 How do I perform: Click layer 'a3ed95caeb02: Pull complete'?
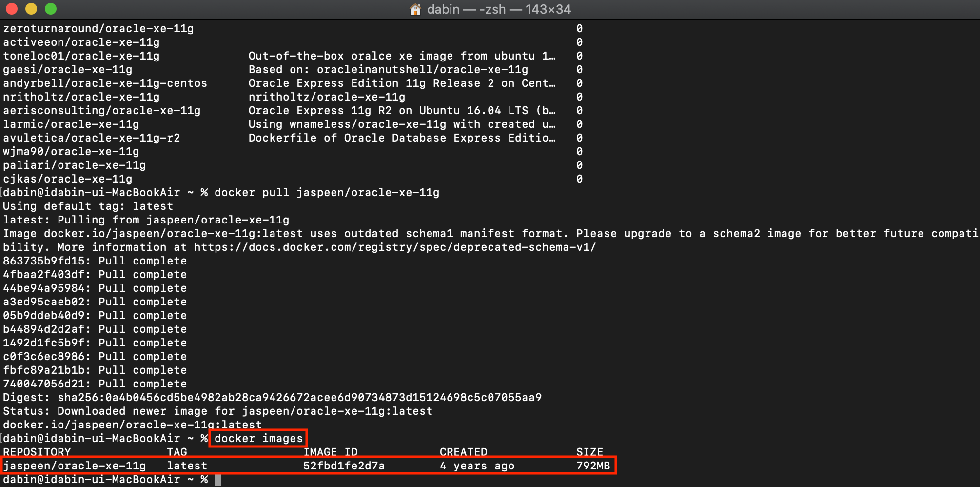[95, 302]
